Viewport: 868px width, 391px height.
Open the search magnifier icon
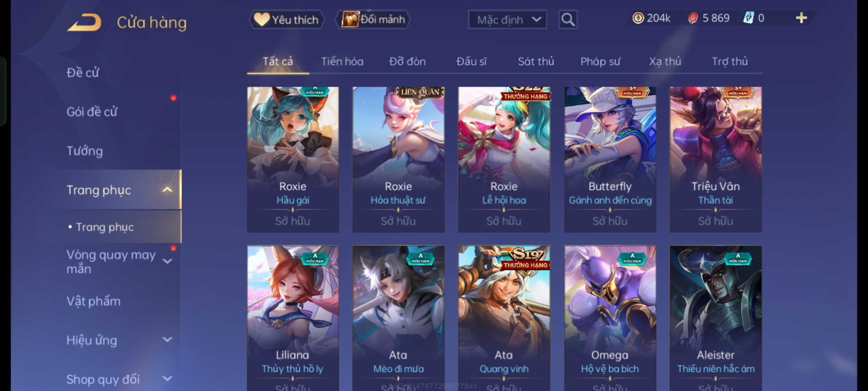coord(568,20)
